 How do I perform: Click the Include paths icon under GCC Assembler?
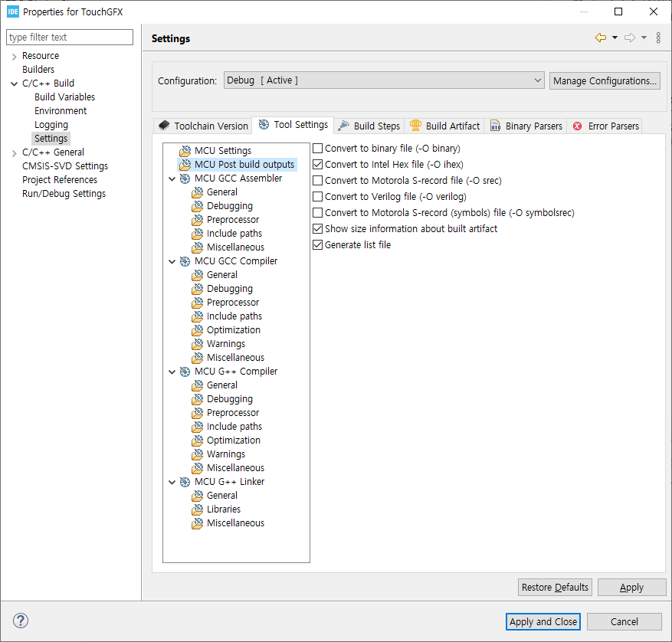pos(197,234)
